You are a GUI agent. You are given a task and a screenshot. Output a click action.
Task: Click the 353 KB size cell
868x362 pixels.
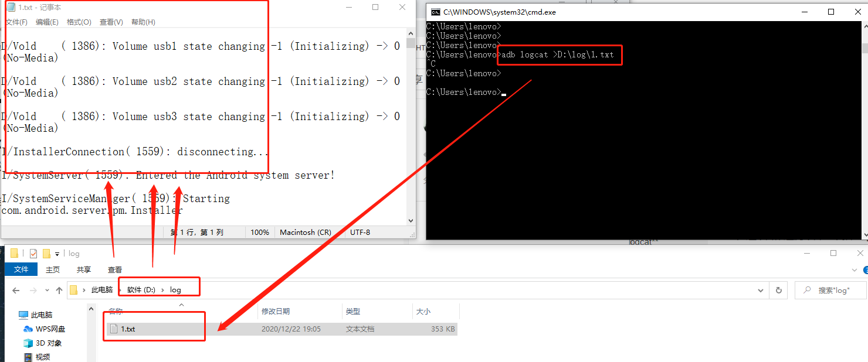pos(443,329)
